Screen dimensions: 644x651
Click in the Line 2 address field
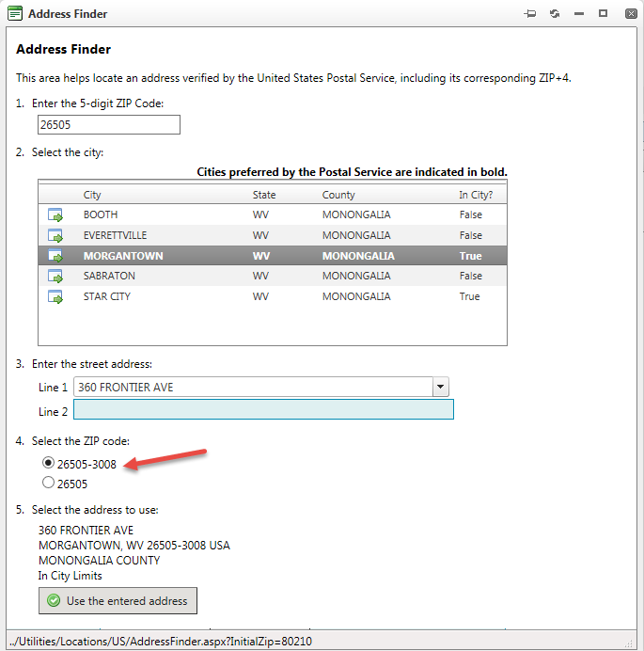263,410
